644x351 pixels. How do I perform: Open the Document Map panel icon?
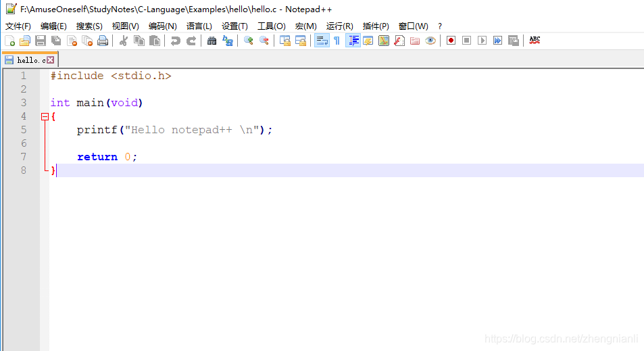[384, 41]
